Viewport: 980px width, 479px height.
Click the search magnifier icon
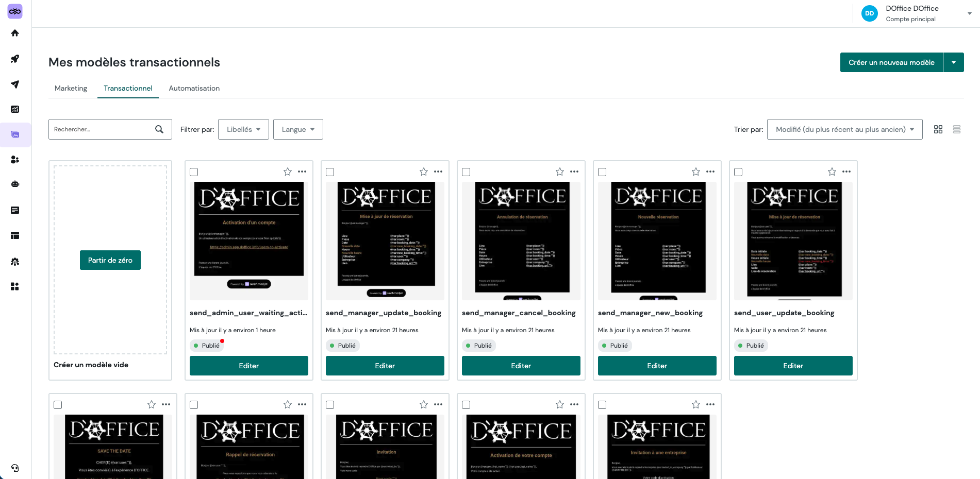coord(159,129)
